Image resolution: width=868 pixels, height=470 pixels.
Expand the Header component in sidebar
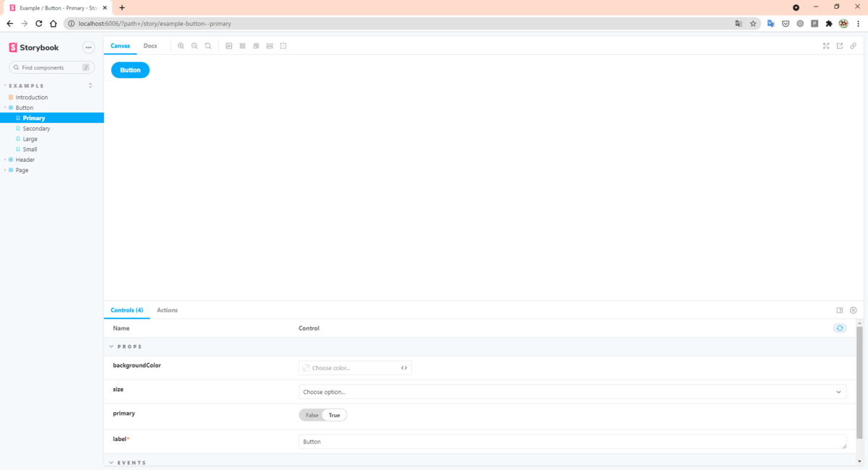point(25,160)
